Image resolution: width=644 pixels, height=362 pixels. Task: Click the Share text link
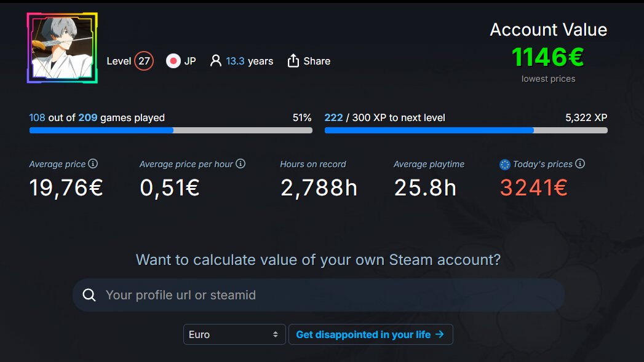pos(317,61)
